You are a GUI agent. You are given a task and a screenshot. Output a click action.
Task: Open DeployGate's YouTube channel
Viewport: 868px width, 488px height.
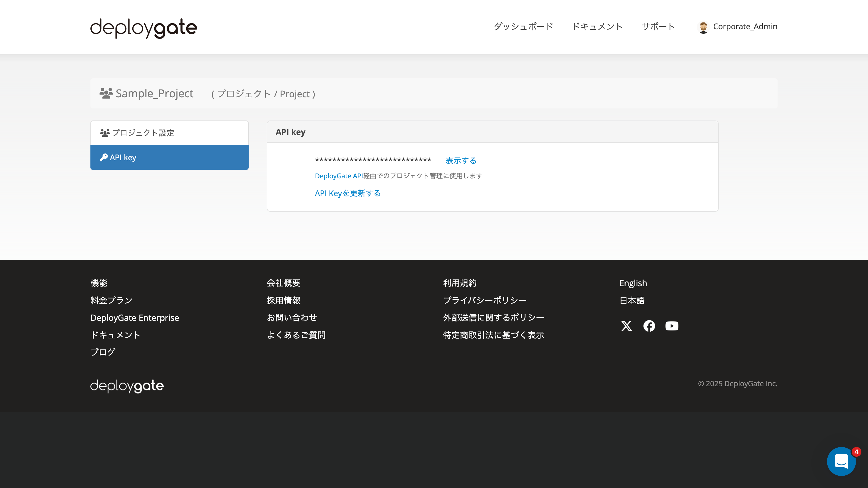[671, 326]
